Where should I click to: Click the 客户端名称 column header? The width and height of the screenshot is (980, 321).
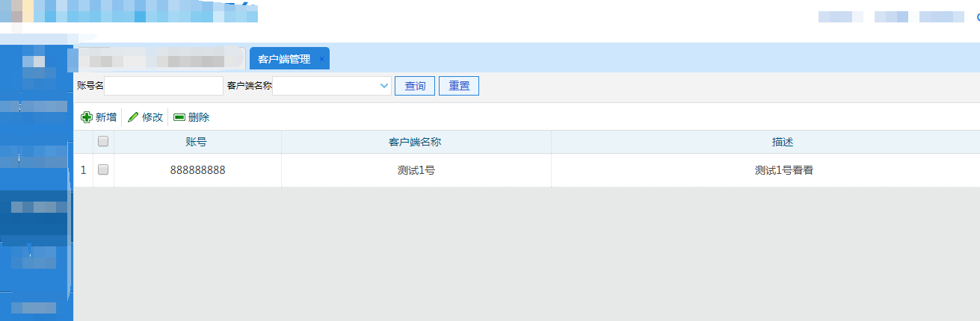click(x=416, y=142)
